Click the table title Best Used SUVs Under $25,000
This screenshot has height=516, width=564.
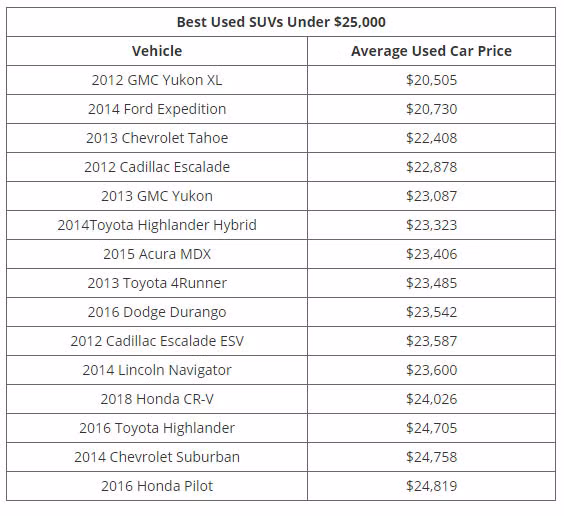point(281,22)
